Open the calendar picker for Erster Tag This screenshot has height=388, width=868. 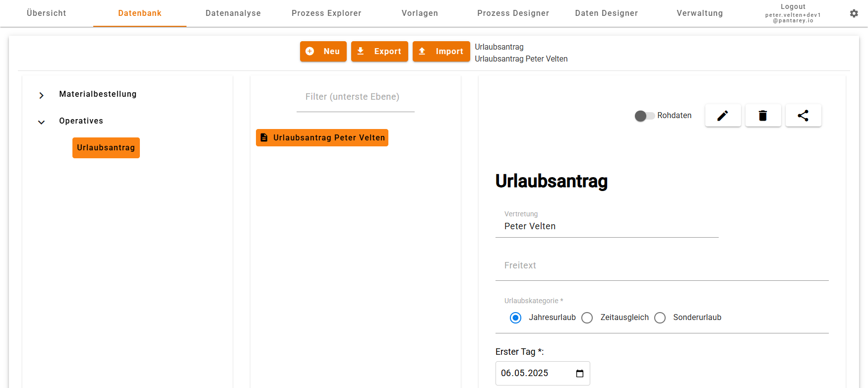(x=579, y=374)
